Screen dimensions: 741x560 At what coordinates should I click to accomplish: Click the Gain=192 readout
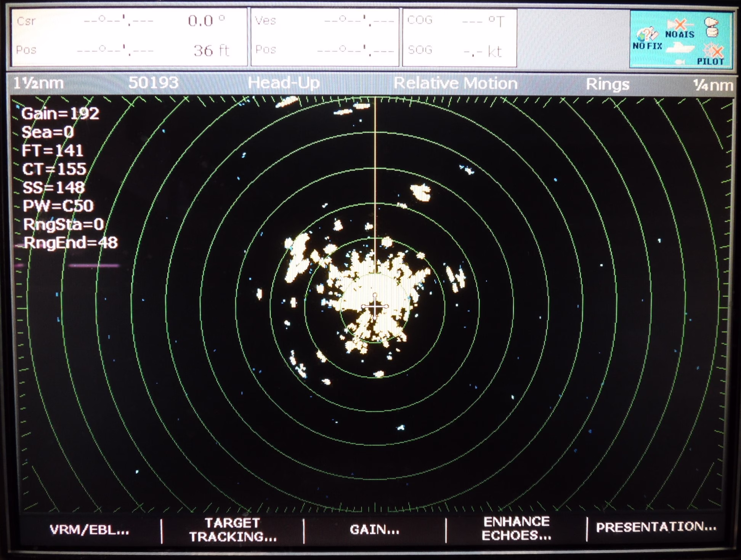60,114
